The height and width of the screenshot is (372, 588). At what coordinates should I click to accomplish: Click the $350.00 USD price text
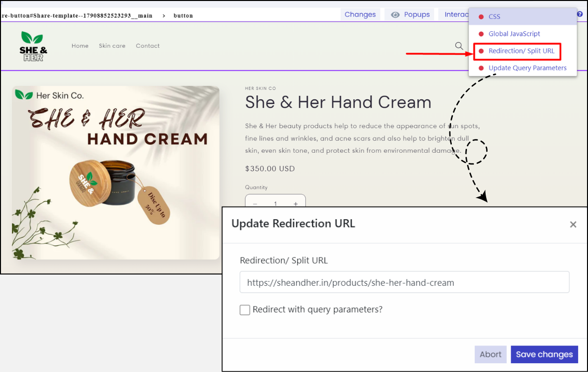pos(270,169)
